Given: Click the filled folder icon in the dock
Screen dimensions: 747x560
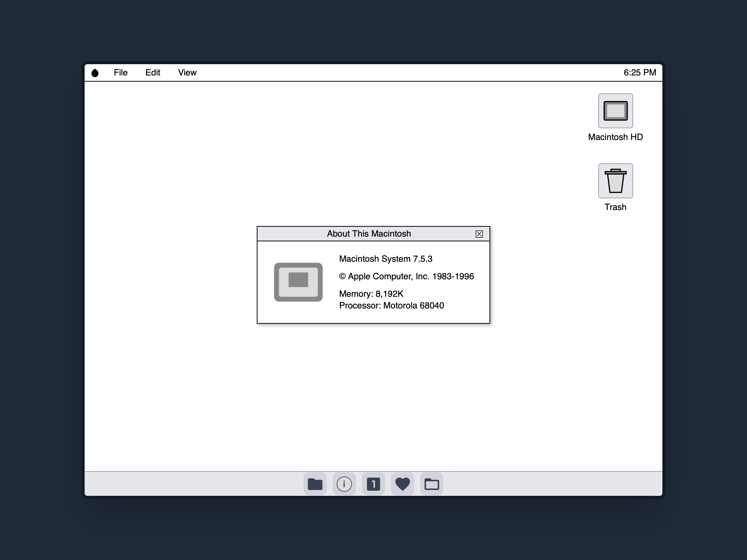Looking at the screenshot, I should click(315, 484).
